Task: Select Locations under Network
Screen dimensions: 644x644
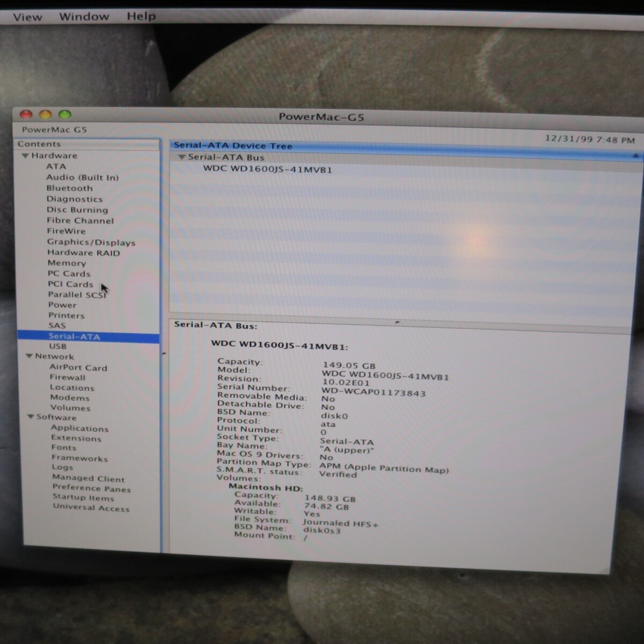Action: click(72, 387)
